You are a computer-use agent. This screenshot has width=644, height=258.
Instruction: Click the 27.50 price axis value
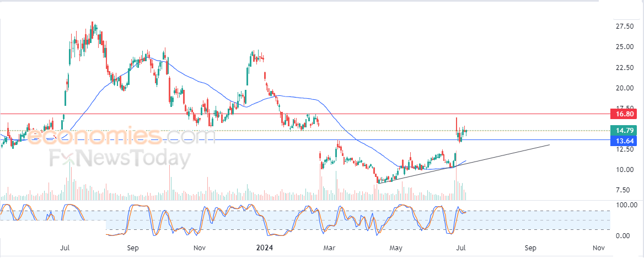click(x=624, y=26)
